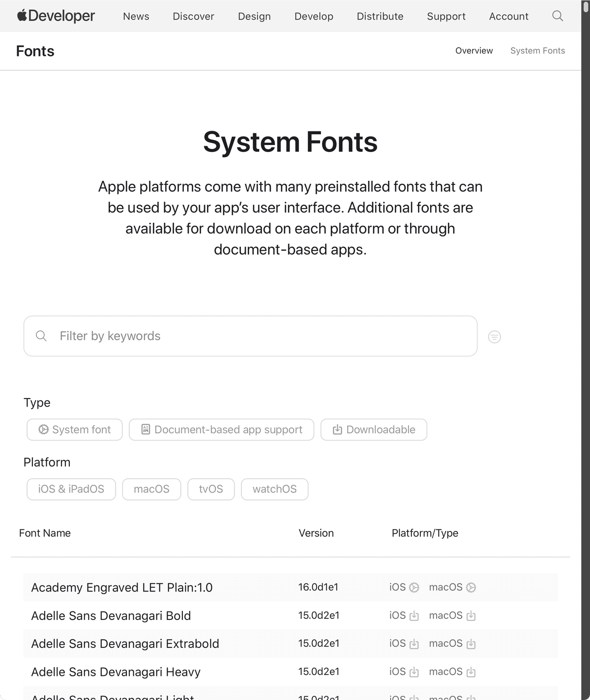Open site search via magnifier icon
This screenshot has width=590, height=700.
point(558,16)
